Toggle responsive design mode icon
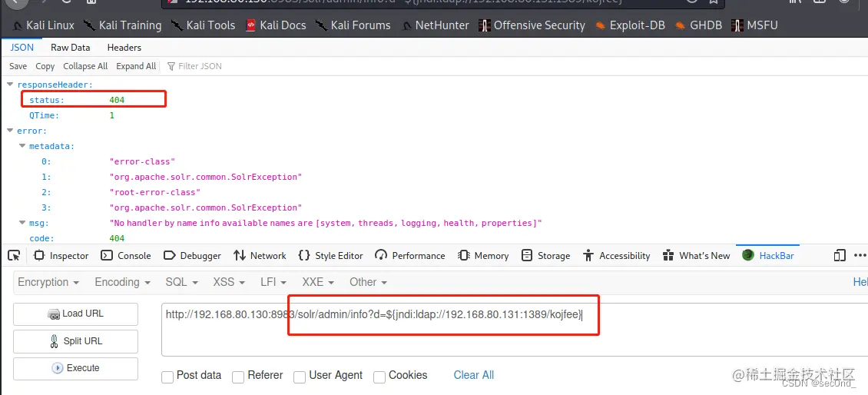 click(x=840, y=255)
